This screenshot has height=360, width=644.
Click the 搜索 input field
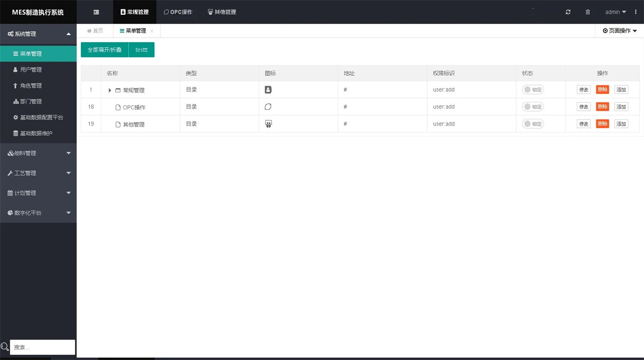(x=43, y=347)
